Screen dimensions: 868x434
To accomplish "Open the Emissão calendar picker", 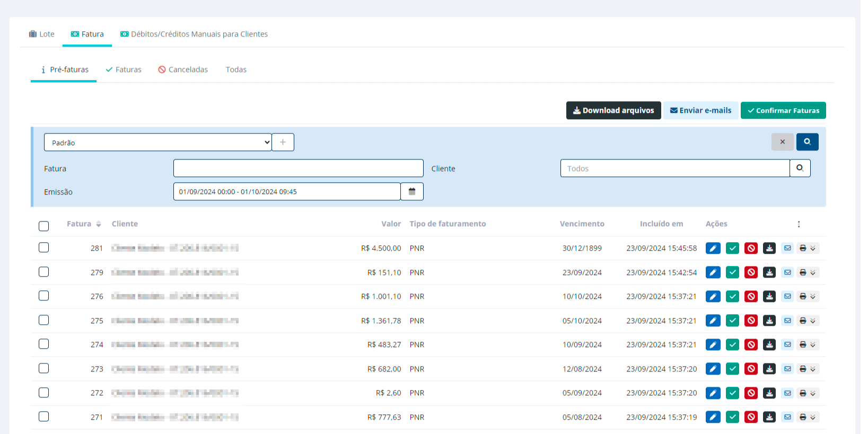I will click(x=412, y=191).
